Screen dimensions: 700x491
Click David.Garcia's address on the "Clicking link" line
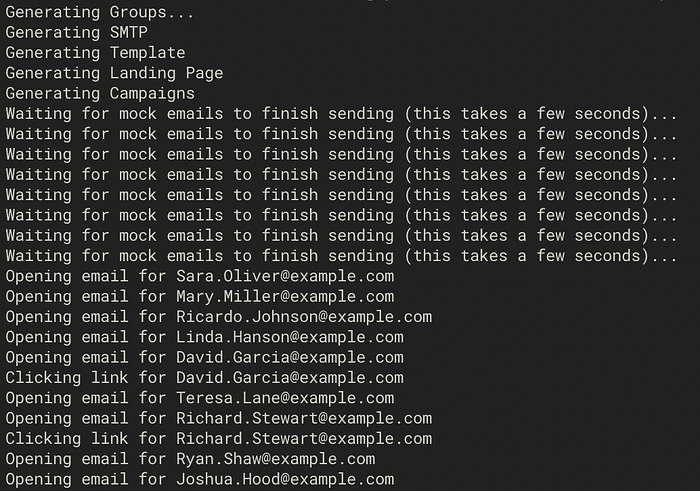click(290, 378)
